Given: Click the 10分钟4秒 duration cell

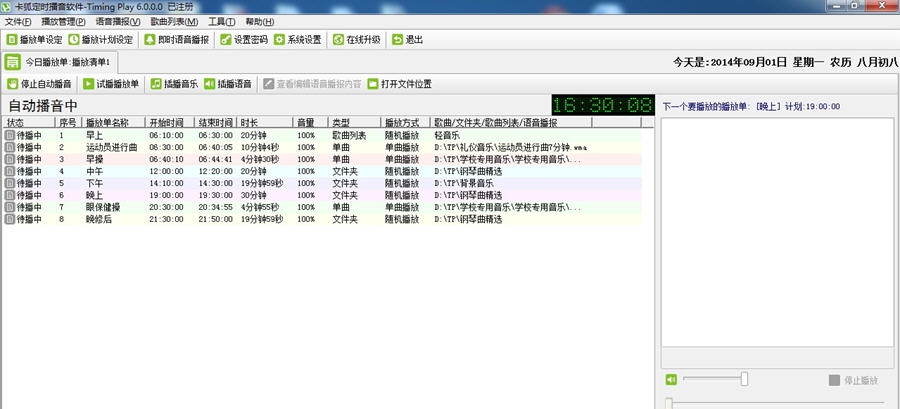Looking at the screenshot, I should point(260,147).
